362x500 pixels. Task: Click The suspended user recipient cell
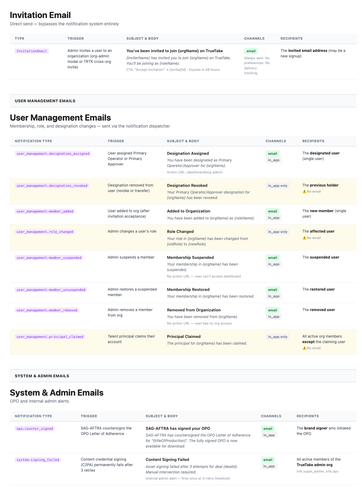[x=321, y=257]
